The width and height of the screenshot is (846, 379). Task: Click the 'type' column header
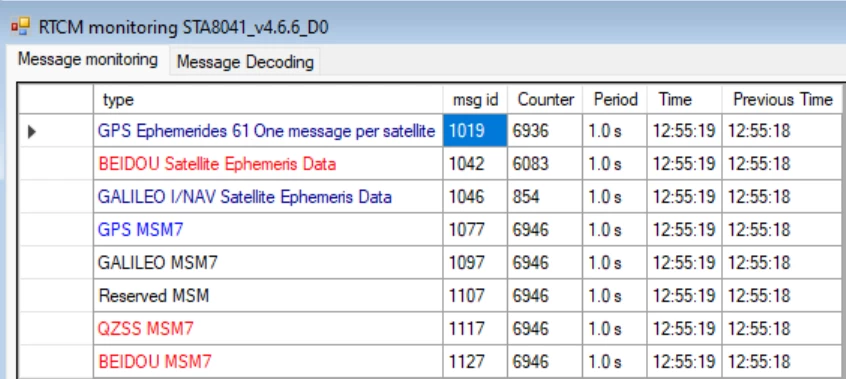(268, 99)
